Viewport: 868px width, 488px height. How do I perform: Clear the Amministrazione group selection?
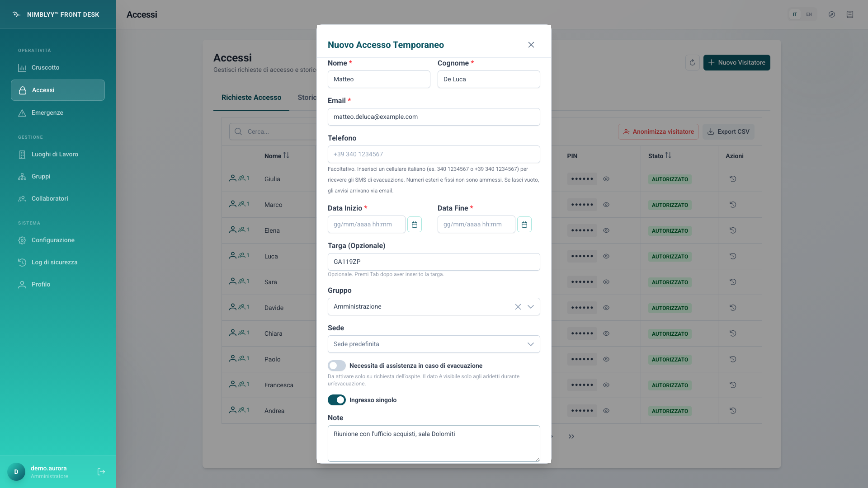(518, 307)
